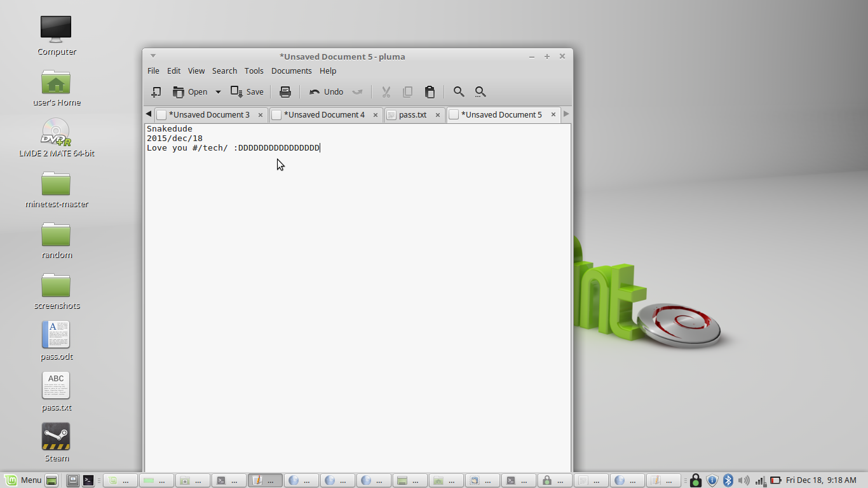
Task: Open the network signal tray icon
Action: [760, 480]
